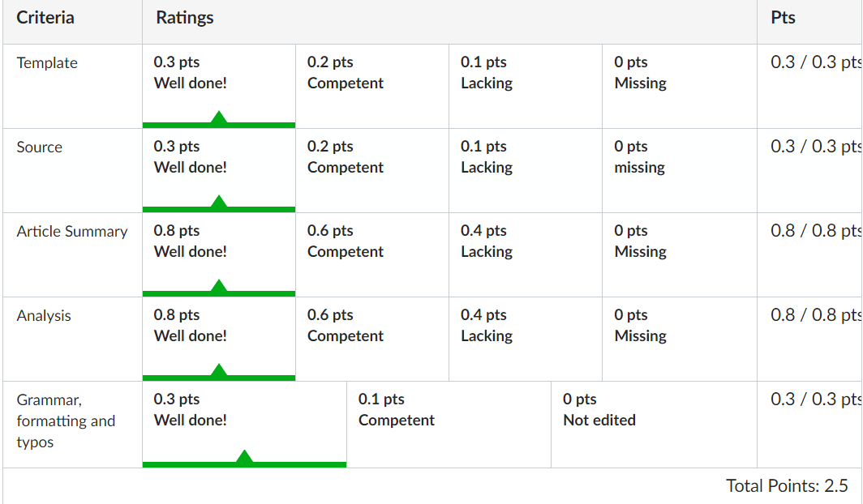The height and width of the screenshot is (504, 863).
Task: Select Analysis 'Well done!' 0.8 pts rating
Action: point(218,340)
